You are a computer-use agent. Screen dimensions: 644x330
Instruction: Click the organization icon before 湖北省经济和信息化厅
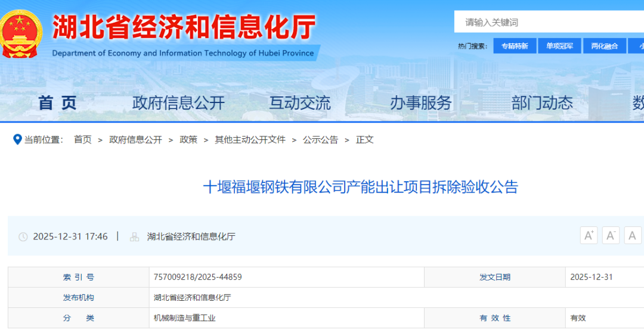tap(134, 236)
